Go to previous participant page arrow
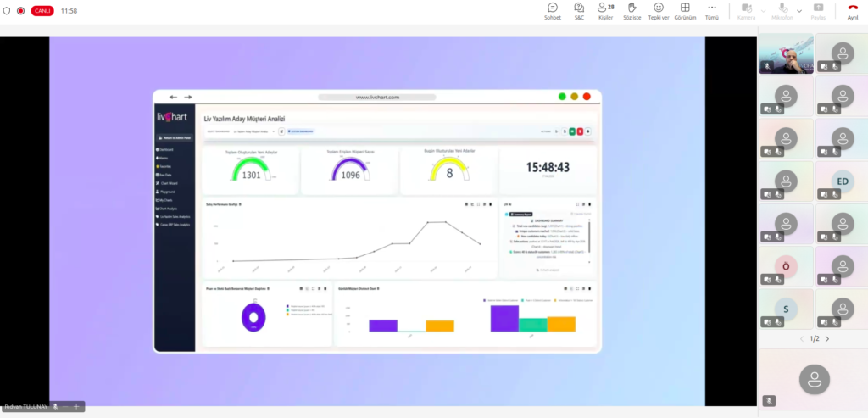 click(801, 338)
